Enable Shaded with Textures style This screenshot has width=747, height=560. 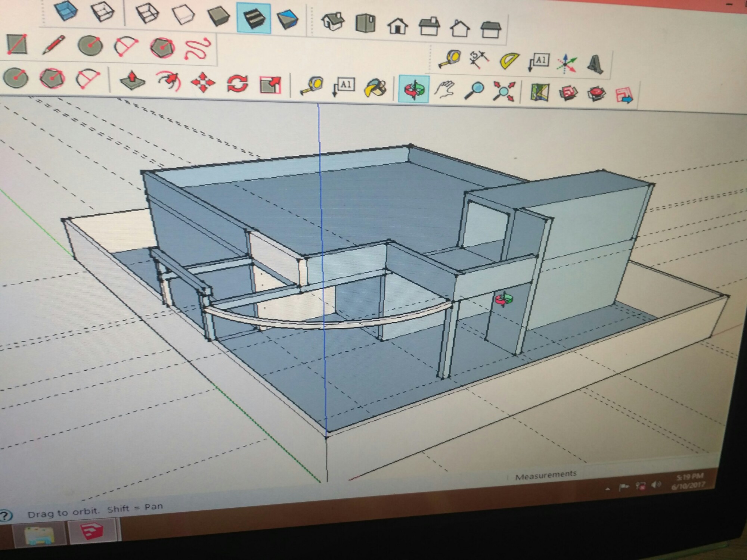tap(254, 18)
